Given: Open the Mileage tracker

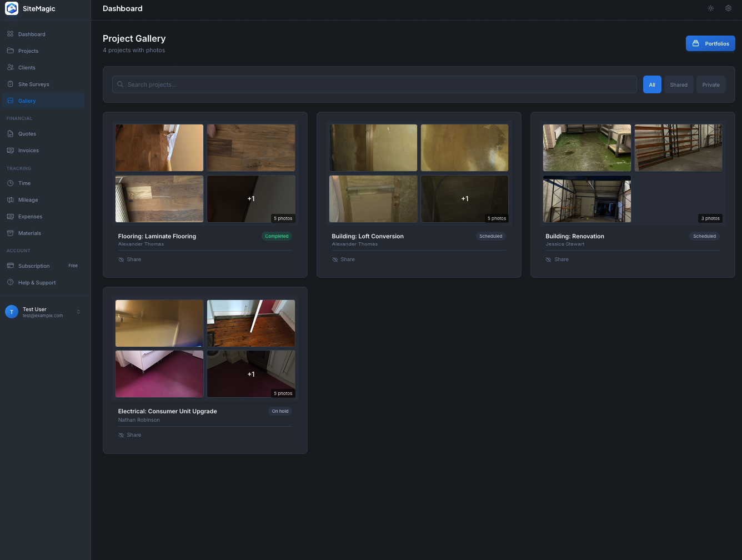Looking at the screenshot, I should tap(27, 199).
